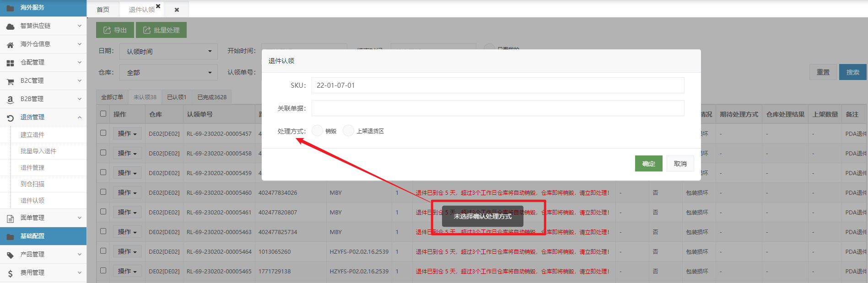Open the 认领时间 date type dropdown

(168, 52)
